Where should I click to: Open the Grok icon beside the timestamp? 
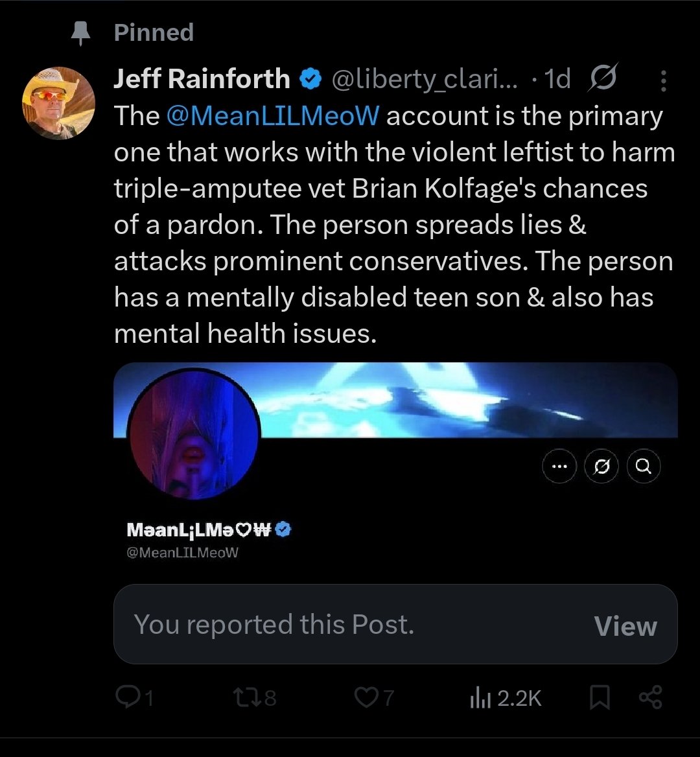[603, 78]
